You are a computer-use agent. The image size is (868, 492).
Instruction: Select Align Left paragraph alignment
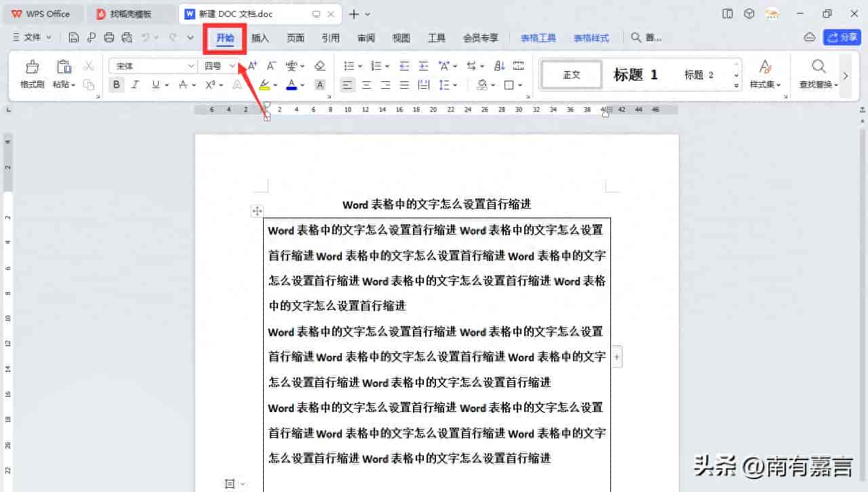pyautogui.click(x=348, y=85)
